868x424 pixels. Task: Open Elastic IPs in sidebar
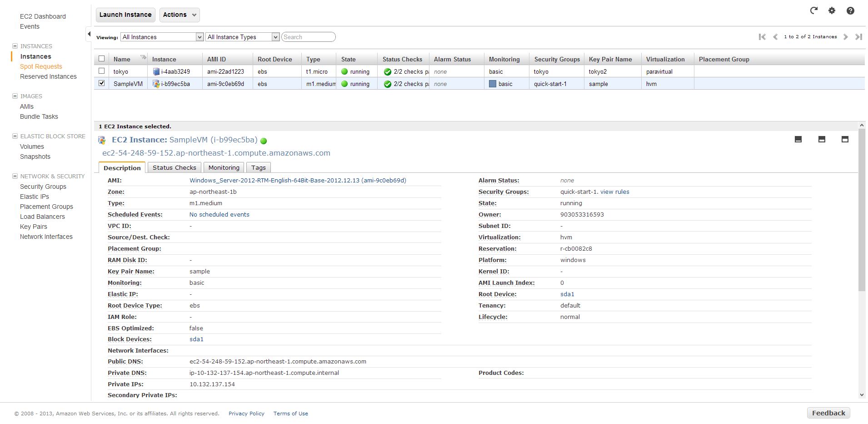pos(35,197)
